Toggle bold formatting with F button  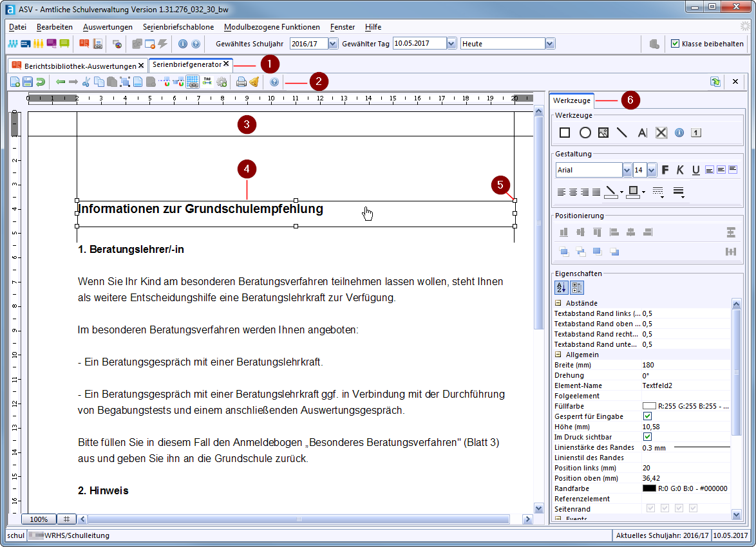tap(665, 170)
